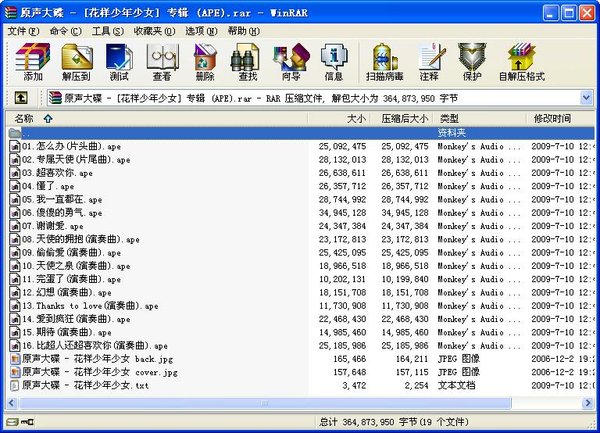Screen dimensions: 600x433
Task: Click the status bar total 364,873,950 字节
Action: (394, 422)
